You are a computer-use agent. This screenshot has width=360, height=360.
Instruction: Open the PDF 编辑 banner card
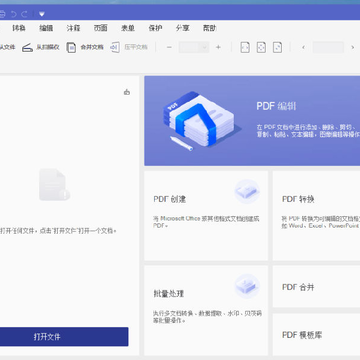coord(252,121)
